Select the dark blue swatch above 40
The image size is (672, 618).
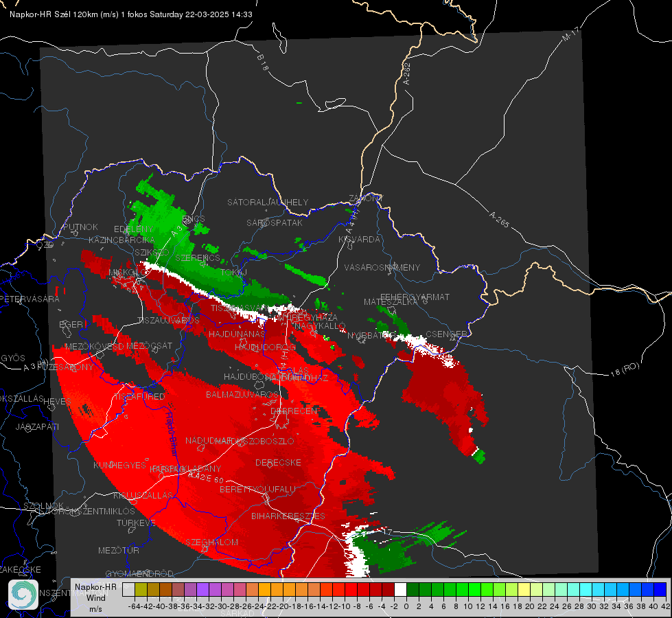[x=660, y=590]
